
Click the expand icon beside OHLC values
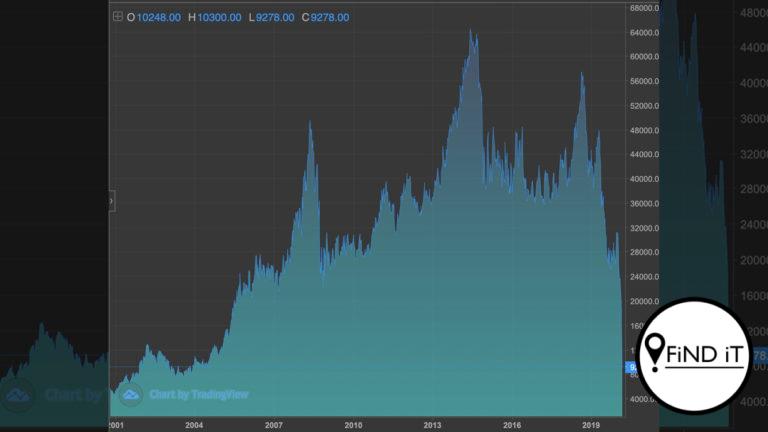(118, 17)
